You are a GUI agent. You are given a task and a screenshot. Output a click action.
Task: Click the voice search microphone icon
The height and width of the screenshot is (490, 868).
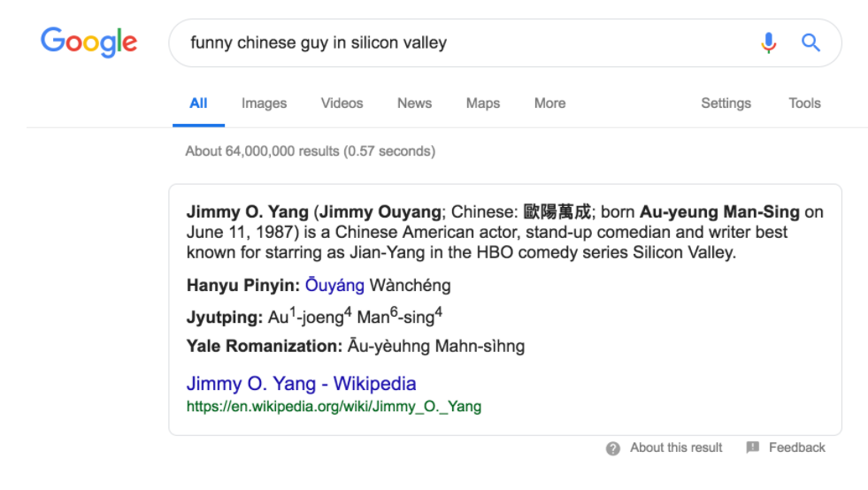click(x=768, y=42)
